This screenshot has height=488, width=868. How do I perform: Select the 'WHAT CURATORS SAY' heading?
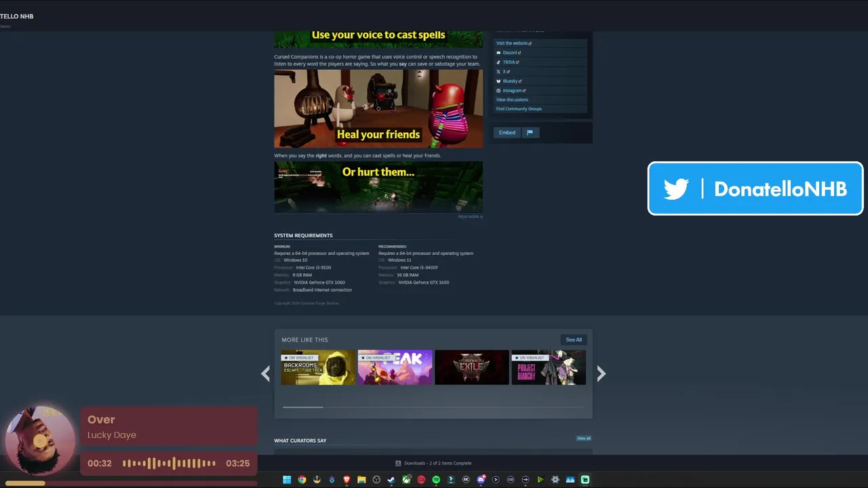click(300, 441)
